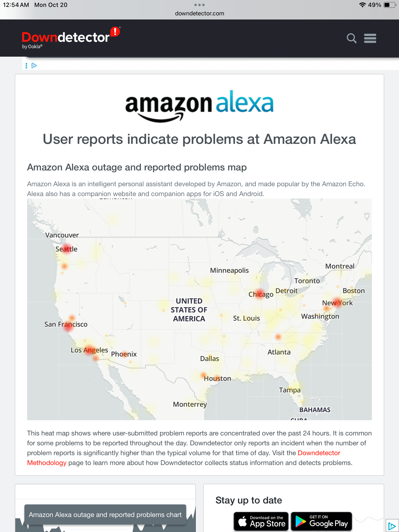The image size is (399, 532).
Task: Click Amazon Alexa outage chart label
Action: coord(105,515)
